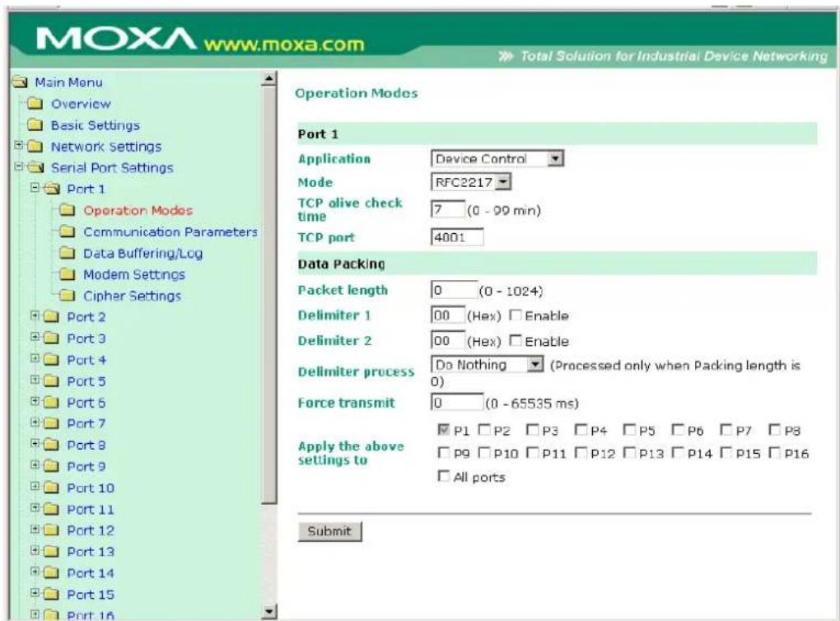Click the Port 3 folder icon
The width and height of the screenshot is (840, 621).
tap(51, 339)
